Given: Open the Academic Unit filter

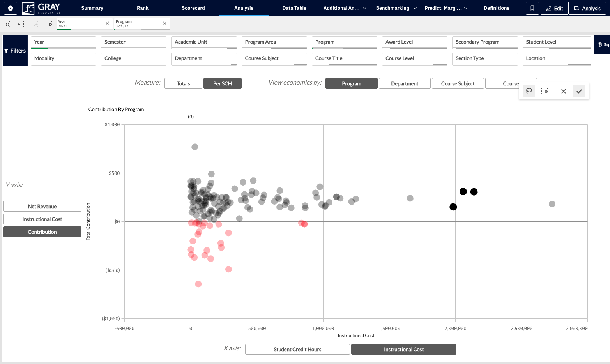Looking at the screenshot, I should [204, 42].
